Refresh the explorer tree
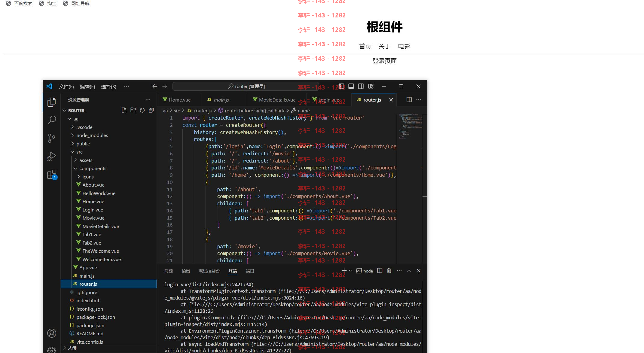Viewport: 644px width, 353px height. point(142,110)
